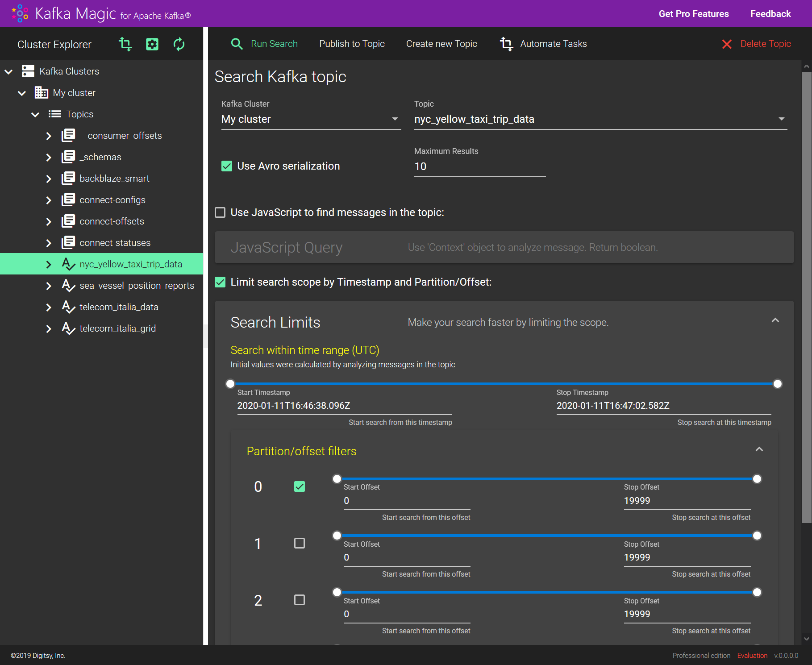Select sea_vessel_position_reports topic

pyautogui.click(x=137, y=286)
